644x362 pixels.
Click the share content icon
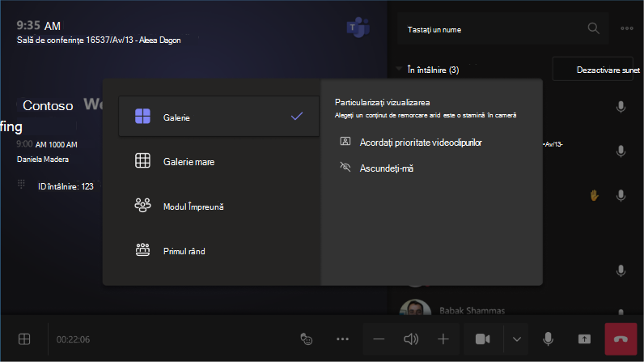click(584, 339)
